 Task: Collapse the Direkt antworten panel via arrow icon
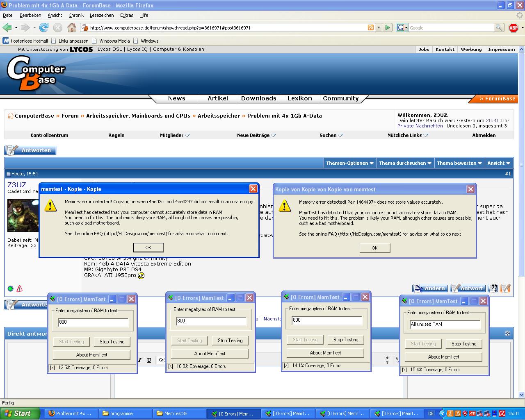tap(507, 333)
